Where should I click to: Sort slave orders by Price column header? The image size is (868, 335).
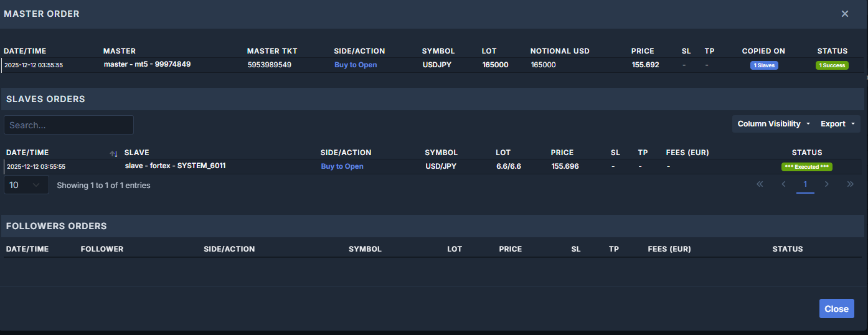tap(562, 153)
